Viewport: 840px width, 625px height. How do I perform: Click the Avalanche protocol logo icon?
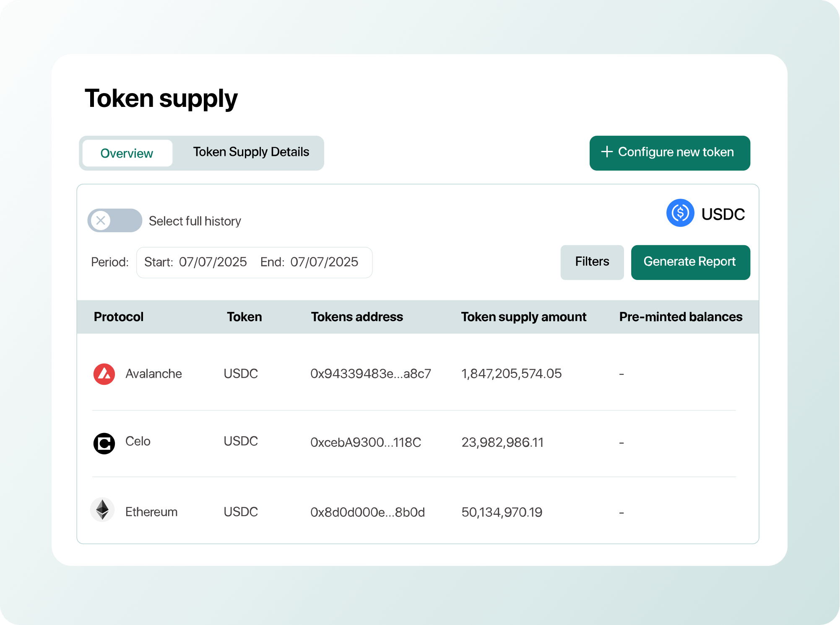click(104, 374)
